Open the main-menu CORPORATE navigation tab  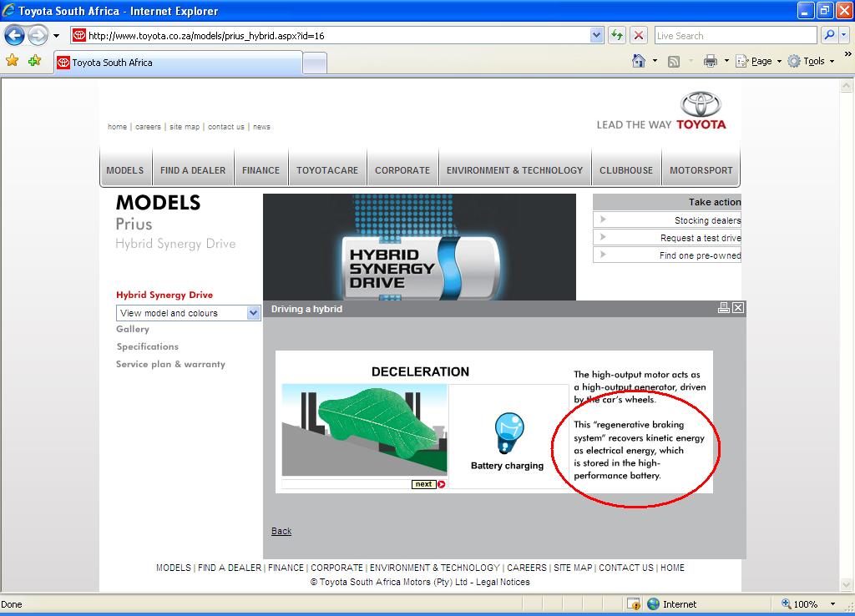[402, 170]
